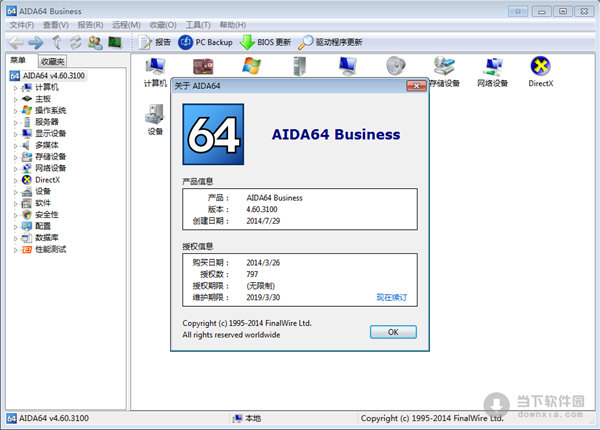Open 查看(V) menu
600x430 pixels.
click(x=55, y=25)
